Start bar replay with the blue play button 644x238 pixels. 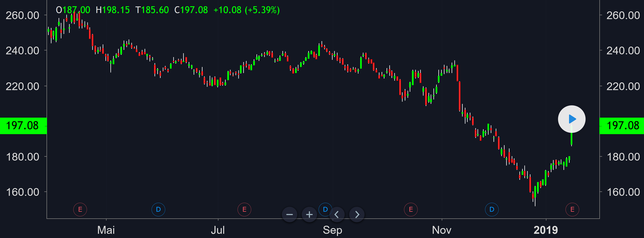pyautogui.click(x=572, y=119)
